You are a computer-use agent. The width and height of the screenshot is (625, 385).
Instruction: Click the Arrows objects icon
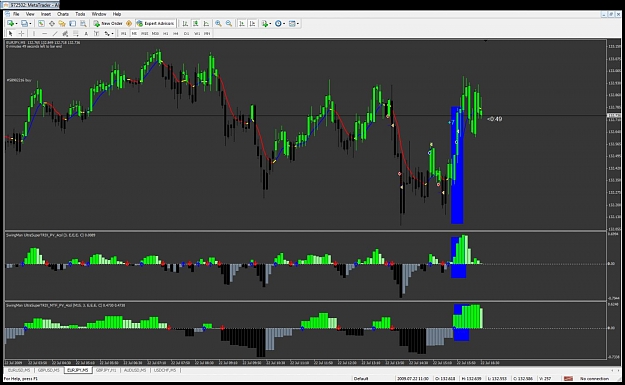coord(107,33)
